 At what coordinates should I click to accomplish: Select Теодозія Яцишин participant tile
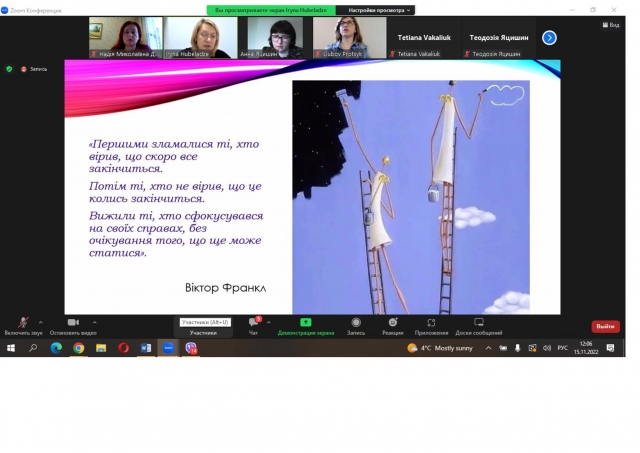tap(499, 38)
